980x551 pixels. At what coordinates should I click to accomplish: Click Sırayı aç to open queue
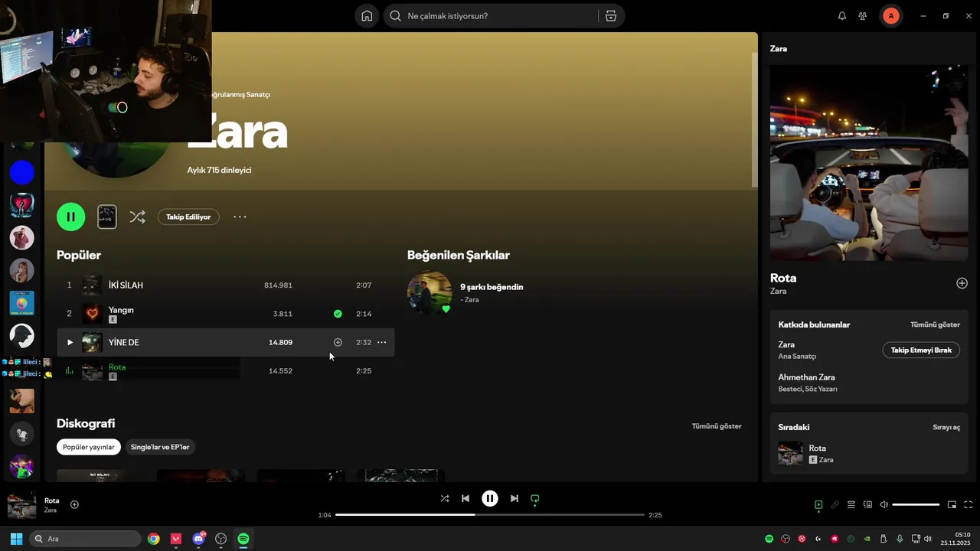(946, 427)
